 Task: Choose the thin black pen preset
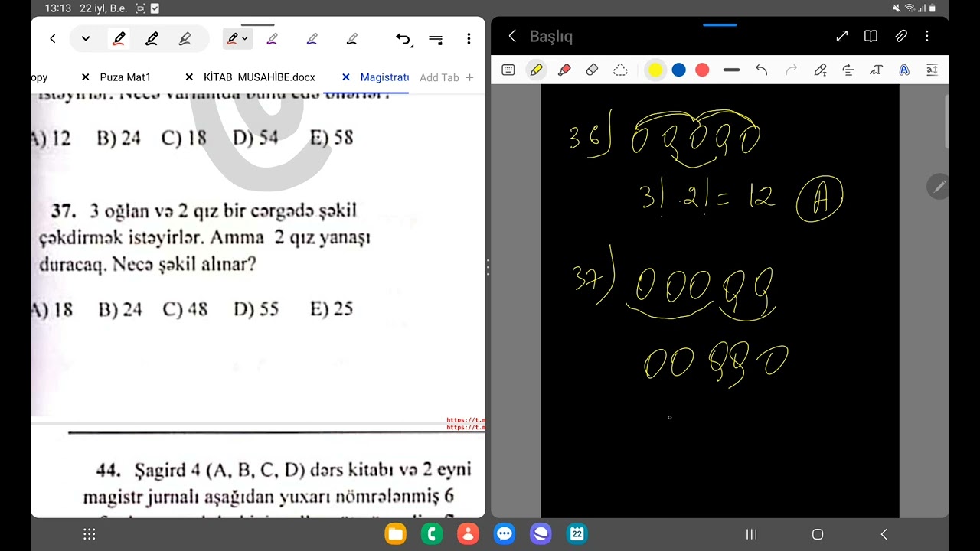click(x=351, y=38)
